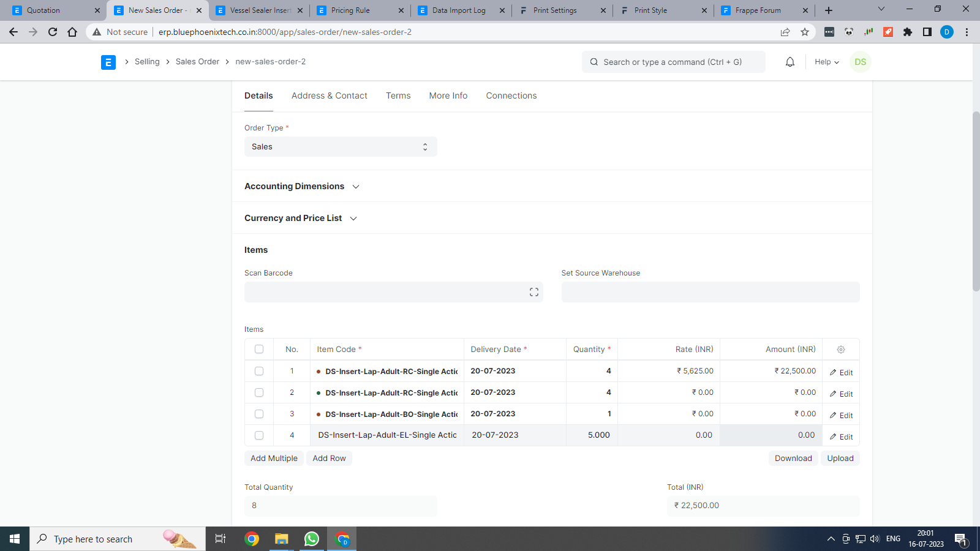This screenshot has height=551, width=980.
Task: Bookmark this page with star icon
Action: (x=805, y=32)
